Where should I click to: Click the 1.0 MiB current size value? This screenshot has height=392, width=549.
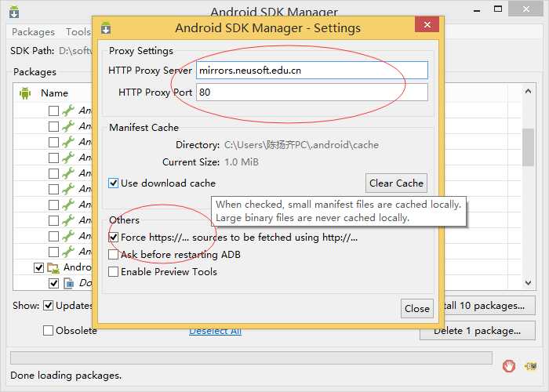[x=242, y=162]
